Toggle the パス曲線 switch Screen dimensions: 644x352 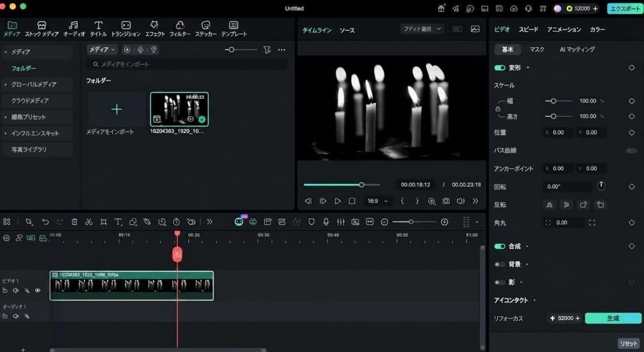click(x=632, y=151)
